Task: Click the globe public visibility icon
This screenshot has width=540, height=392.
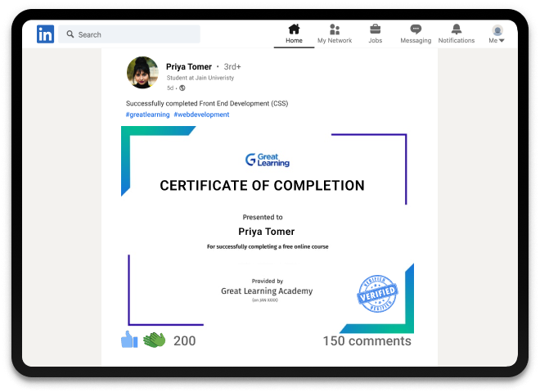Action: pyautogui.click(x=182, y=88)
